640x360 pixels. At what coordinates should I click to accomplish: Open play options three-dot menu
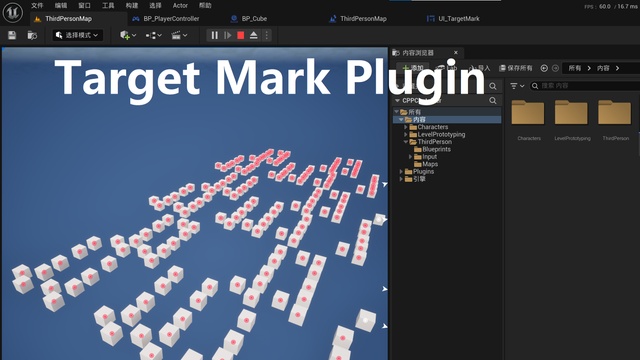tap(267, 36)
